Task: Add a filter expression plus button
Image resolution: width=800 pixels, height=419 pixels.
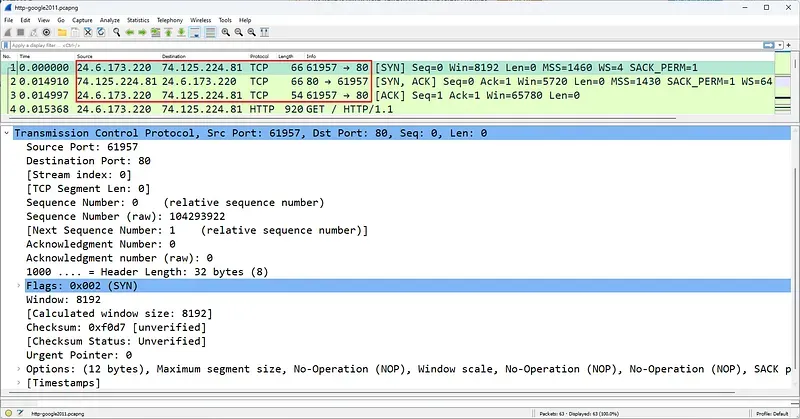Action: click(789, 45)
